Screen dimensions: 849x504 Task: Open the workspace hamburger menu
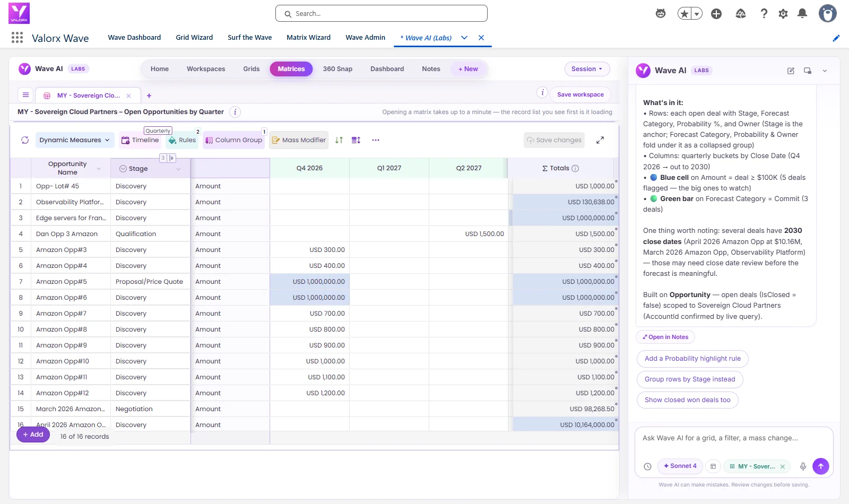pyautogui.click(x=25, y=95)
